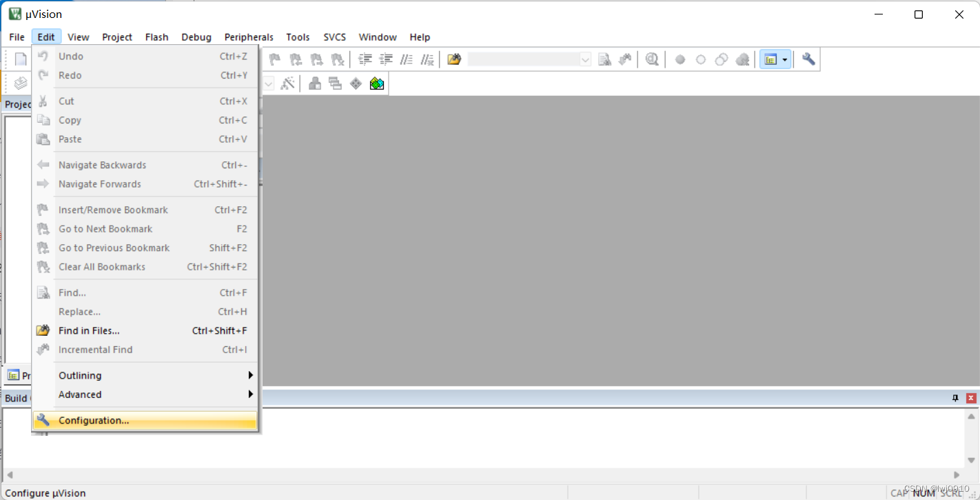This screenshot has width=980, height=500.
Task: Expand the Advanced submenu
Action: [145, 394]
